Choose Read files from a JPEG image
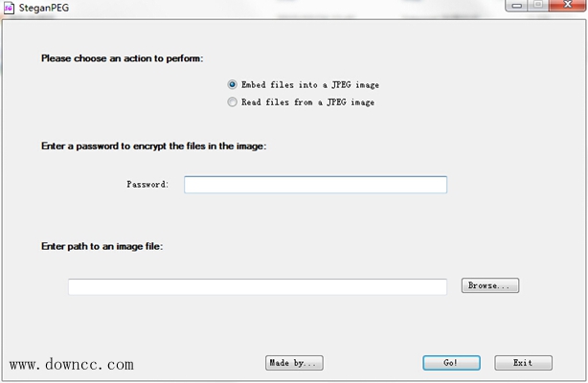Screen dimensions: 588x383 pos(233,101)
